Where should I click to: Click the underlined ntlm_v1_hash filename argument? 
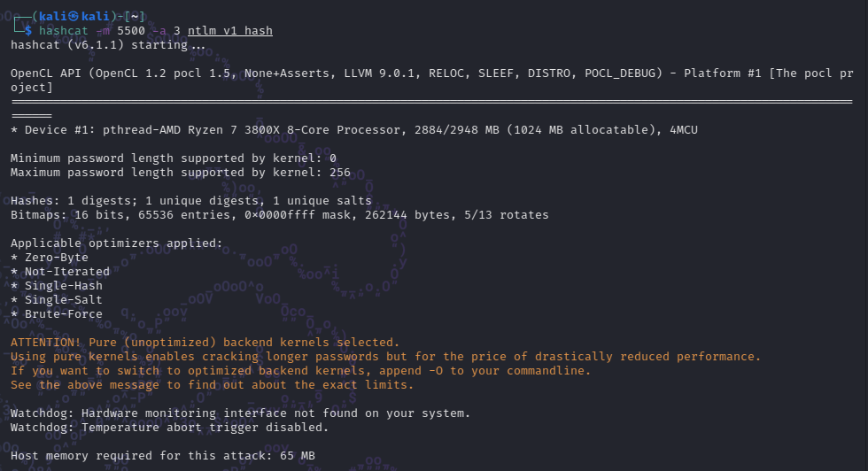[x=230, y=31]
